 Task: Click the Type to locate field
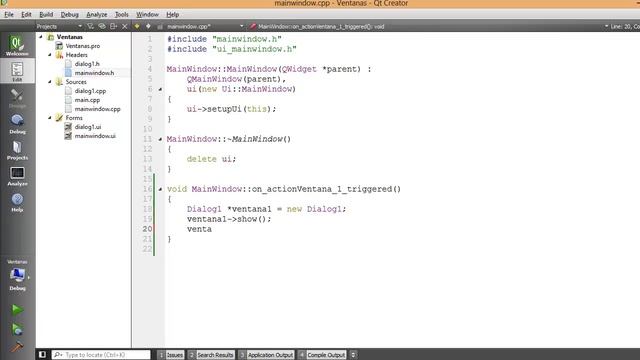(101, 355)
